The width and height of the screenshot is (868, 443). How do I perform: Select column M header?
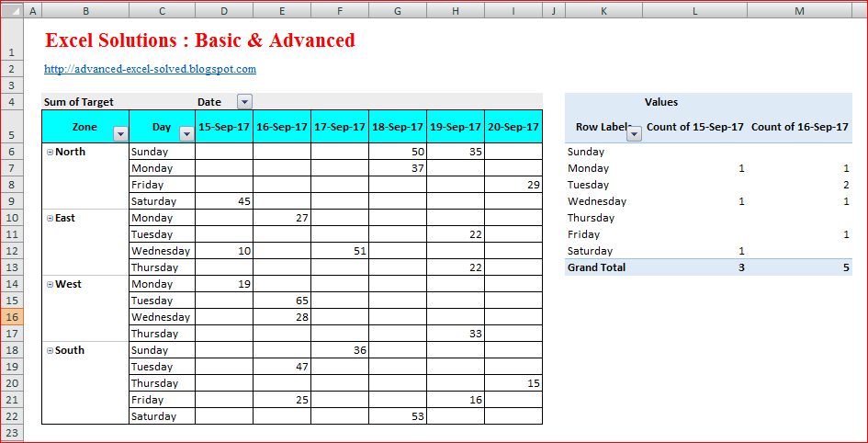[x=799, y=10]
